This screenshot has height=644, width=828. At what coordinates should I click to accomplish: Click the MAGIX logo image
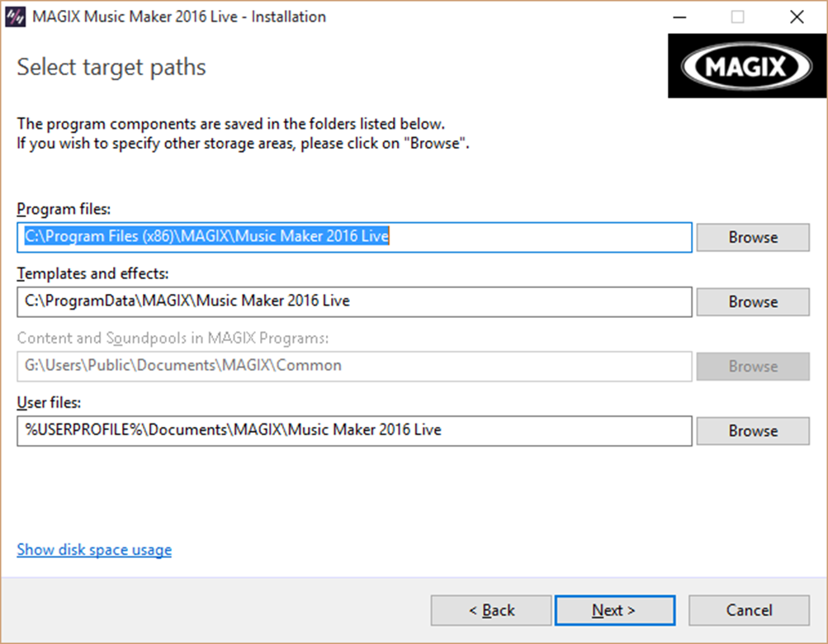click(x=746, y=66)
